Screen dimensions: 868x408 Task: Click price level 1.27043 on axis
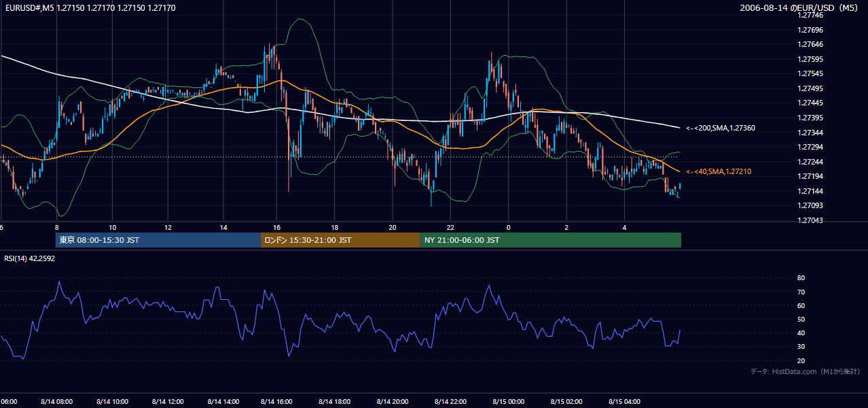[x=810, y=220]
